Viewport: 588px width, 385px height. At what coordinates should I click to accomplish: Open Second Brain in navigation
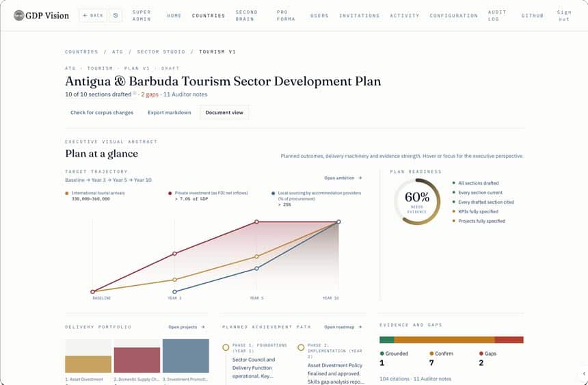pyautogui.click(x=246, y=15)
